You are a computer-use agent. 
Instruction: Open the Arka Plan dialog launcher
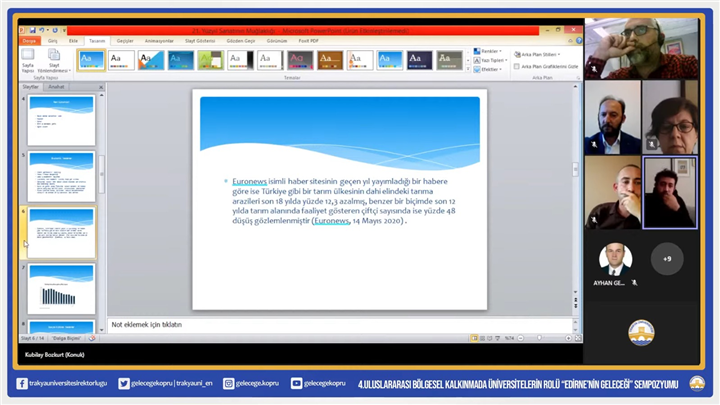(578, 78)
